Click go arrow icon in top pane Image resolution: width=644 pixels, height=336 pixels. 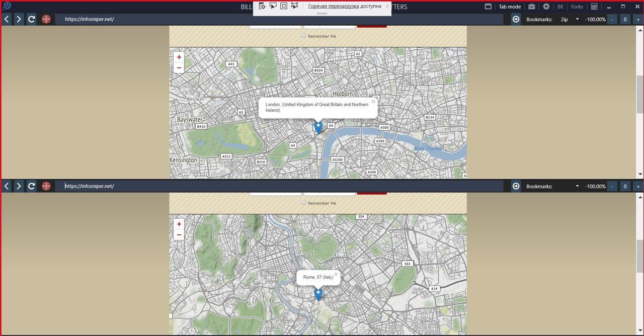(x=516, y=19)
